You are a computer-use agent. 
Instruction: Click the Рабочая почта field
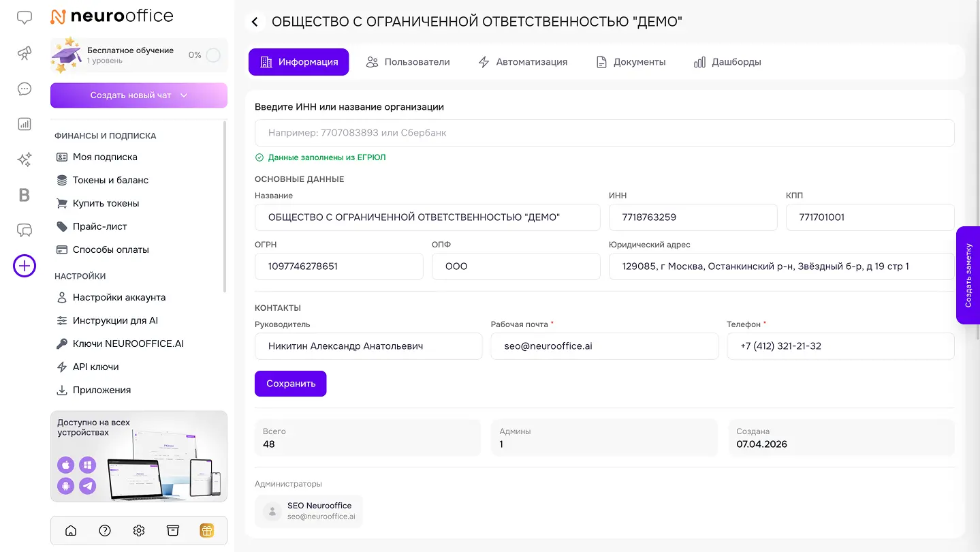tap(605, 346)
